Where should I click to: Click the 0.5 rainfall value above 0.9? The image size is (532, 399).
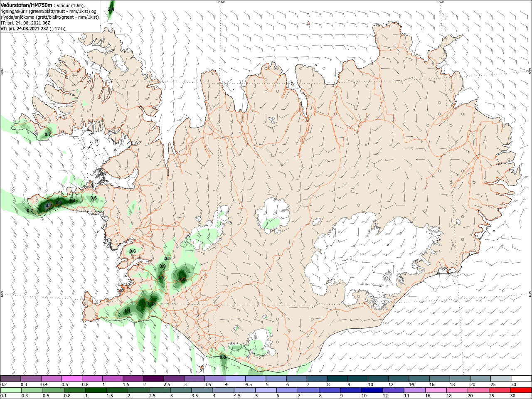click(x=167, y=259)
